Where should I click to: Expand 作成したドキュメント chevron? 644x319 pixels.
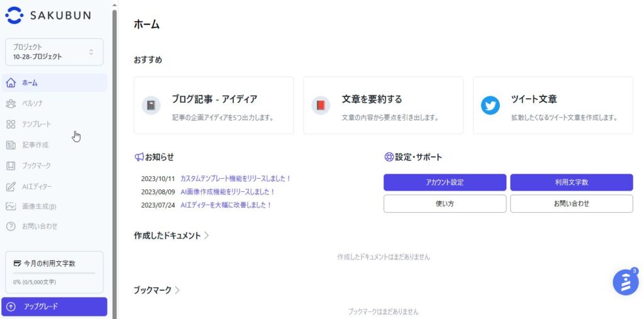(206, 235)
